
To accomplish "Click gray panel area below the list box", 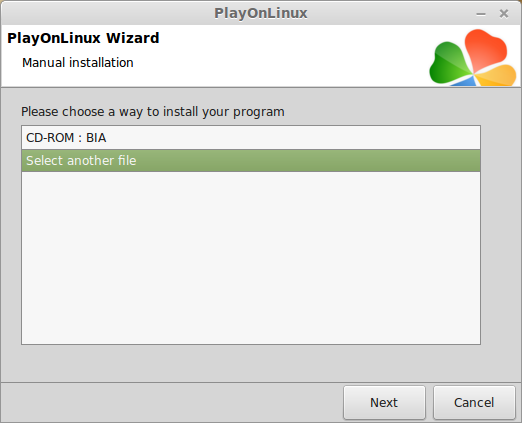I will [x=251, y=363].
